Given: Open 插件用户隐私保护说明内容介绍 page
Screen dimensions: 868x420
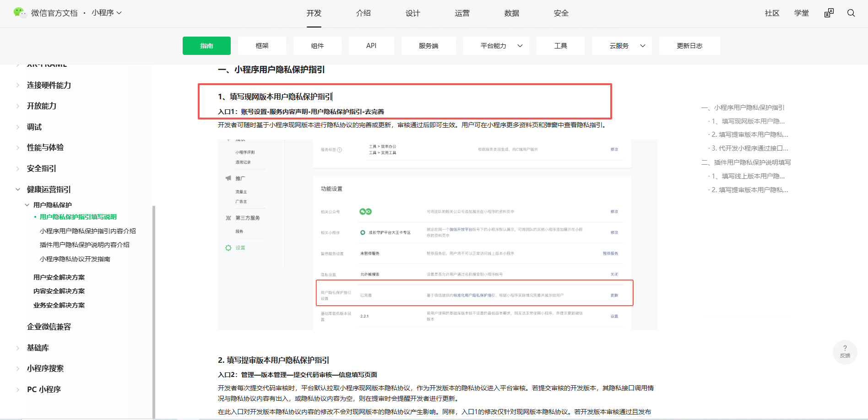Looking at the screenshot, I should [x=85, y=245].
